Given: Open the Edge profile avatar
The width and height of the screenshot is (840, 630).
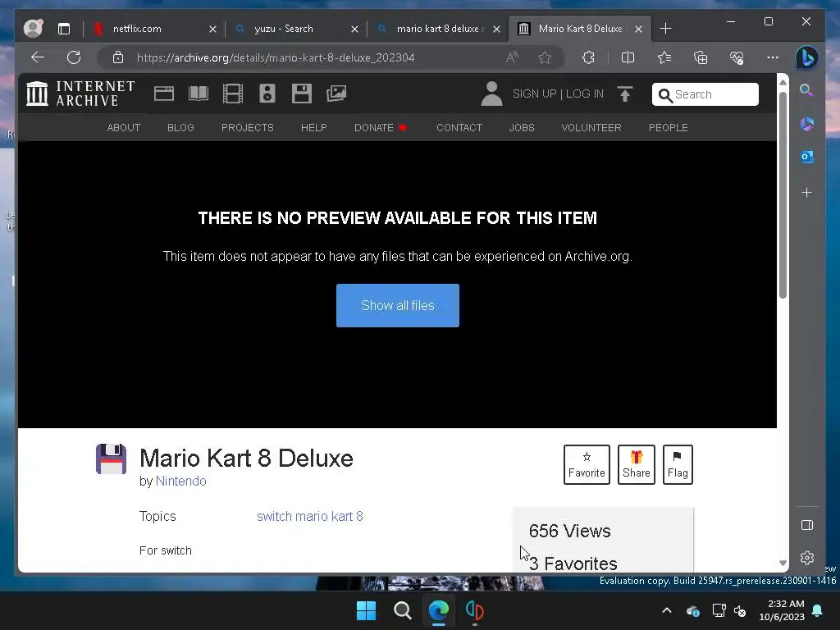Looking at the screenshot, I should coord(33,29).
